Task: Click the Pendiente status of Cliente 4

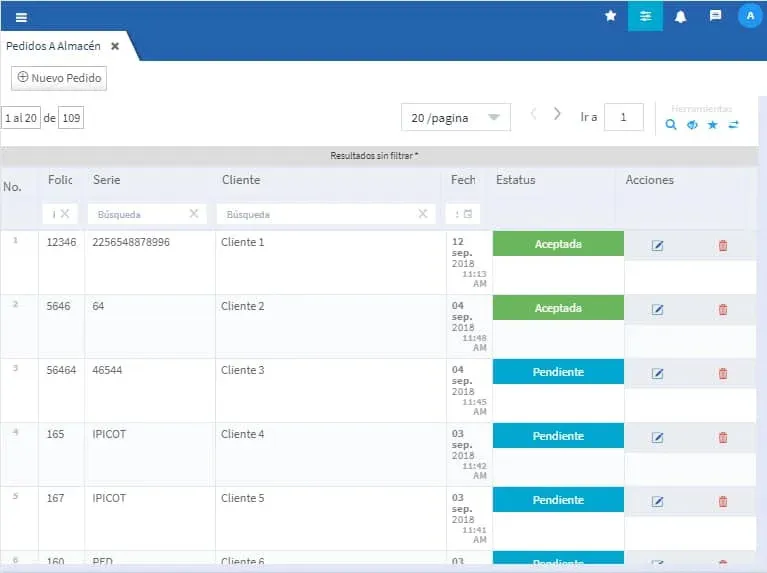Action: point(557,436)
